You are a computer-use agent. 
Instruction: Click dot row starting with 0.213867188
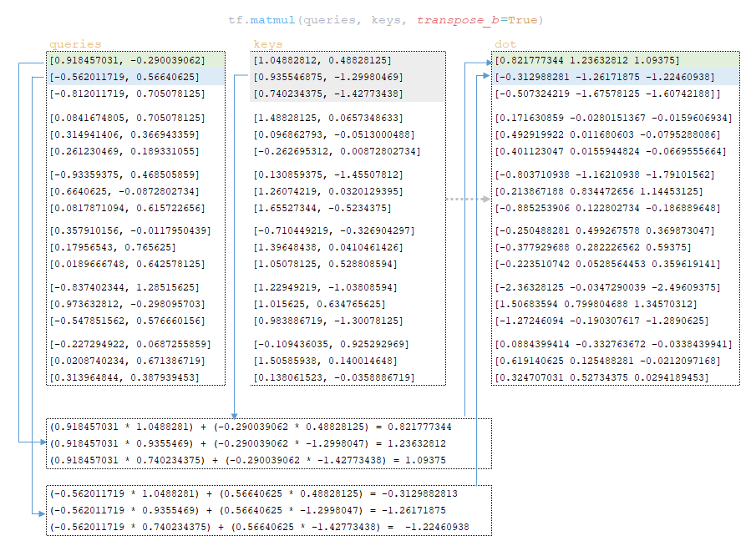[x=599, y=191]
